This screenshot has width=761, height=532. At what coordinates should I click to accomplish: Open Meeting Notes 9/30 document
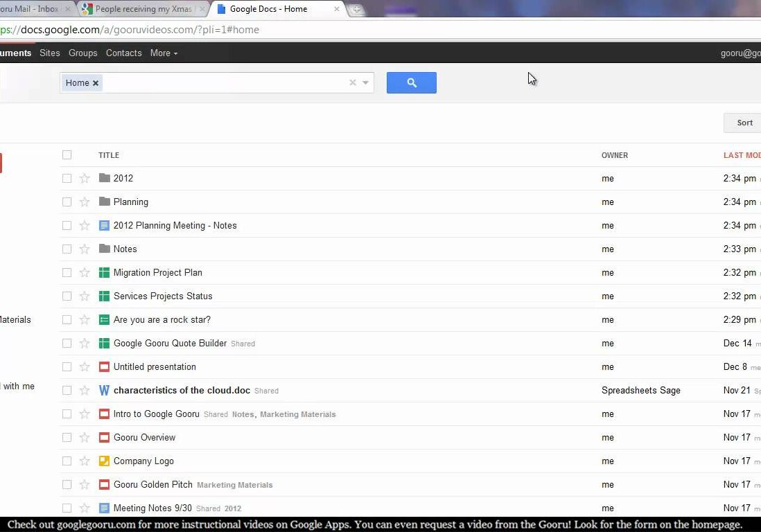point(153,508)
